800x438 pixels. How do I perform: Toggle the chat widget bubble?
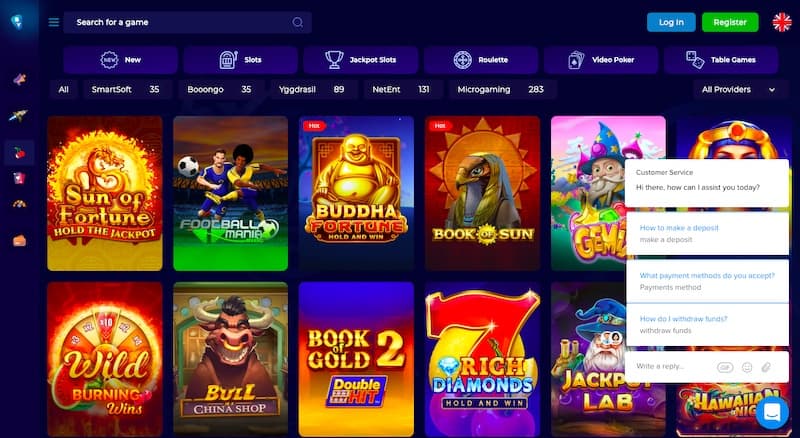point(772,412)
